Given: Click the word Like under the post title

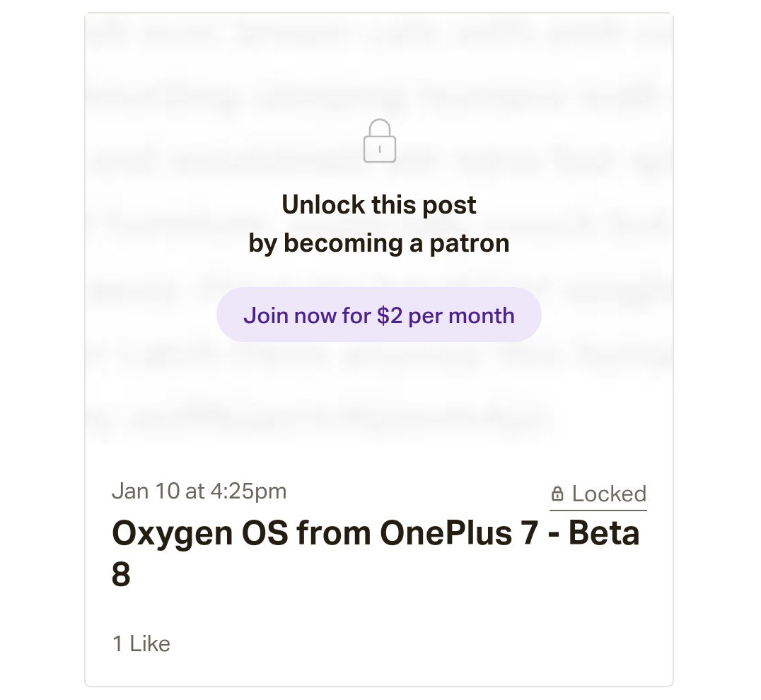Looking at the screenshot, I should [x=150, y=643].
